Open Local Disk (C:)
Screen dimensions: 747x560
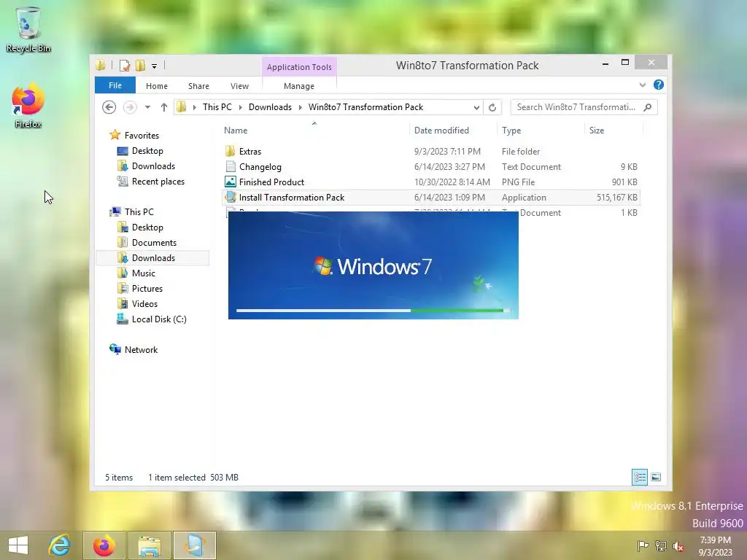click(152, 319)
